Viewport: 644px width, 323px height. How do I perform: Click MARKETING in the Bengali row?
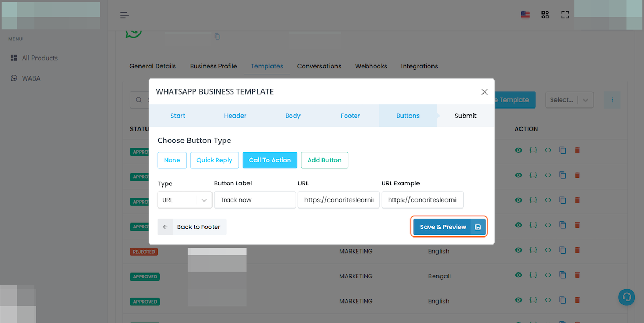[x=356, y=276]
